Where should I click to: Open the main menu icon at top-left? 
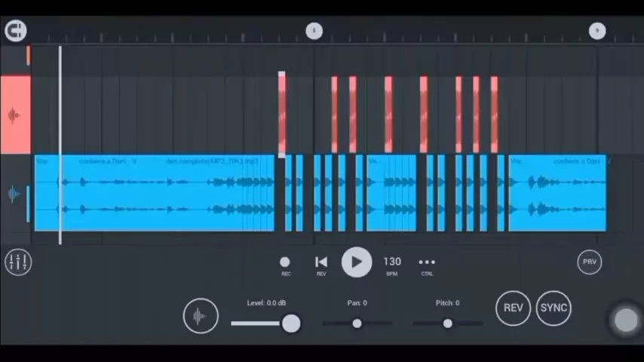[x=15, y=30]
